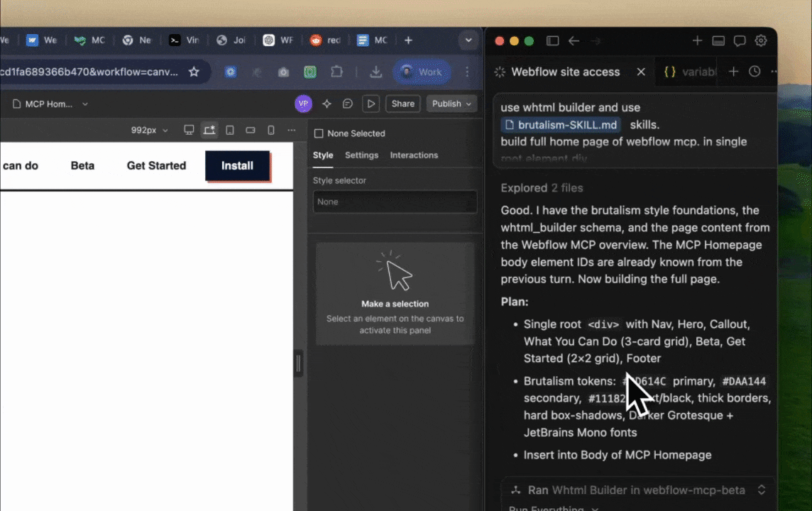Toggle the None Selected checkbox
The height and width of the screenshot is (511, 812).
point(319,133)
